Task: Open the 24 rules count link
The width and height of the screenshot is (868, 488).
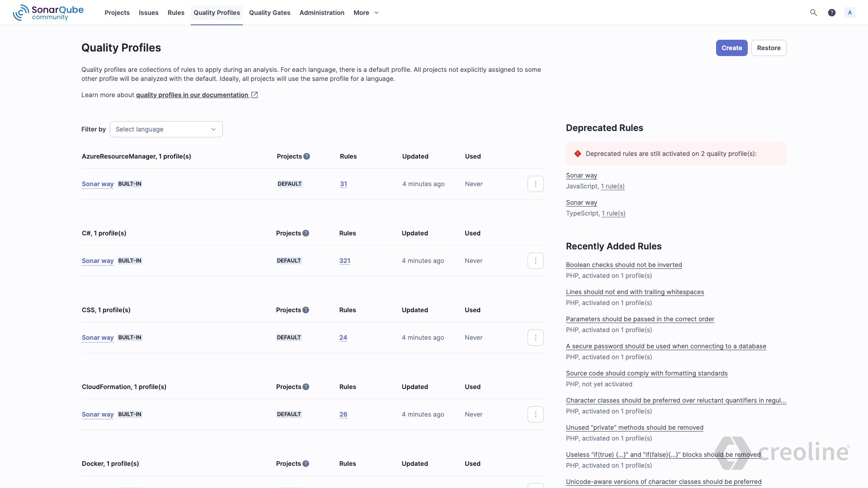Action: click(343, 338)
